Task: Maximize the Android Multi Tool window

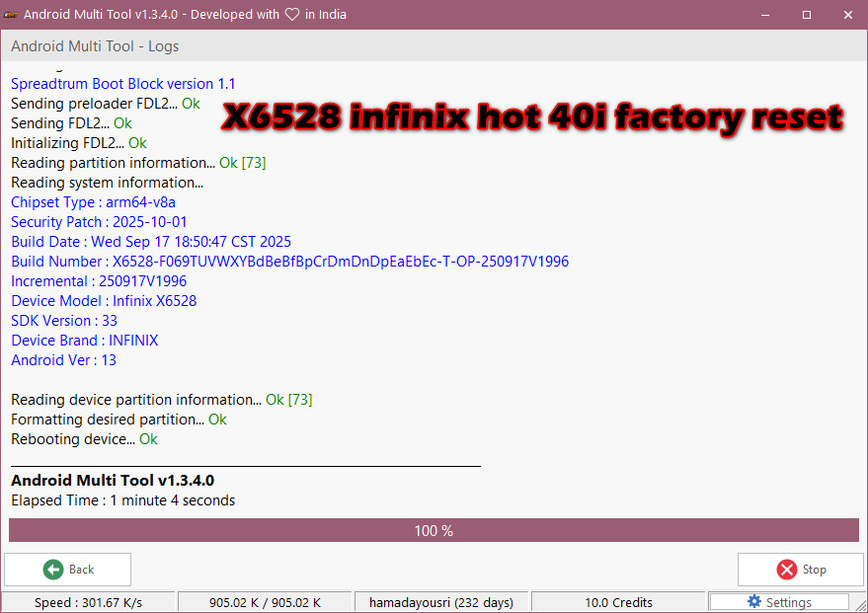Action: point(807,15)
